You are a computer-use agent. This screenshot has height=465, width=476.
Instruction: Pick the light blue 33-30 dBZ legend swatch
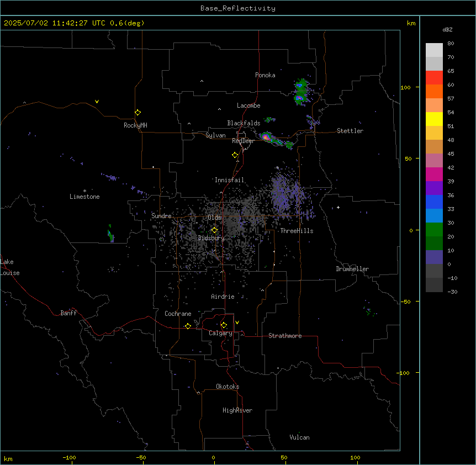(434, 216)
